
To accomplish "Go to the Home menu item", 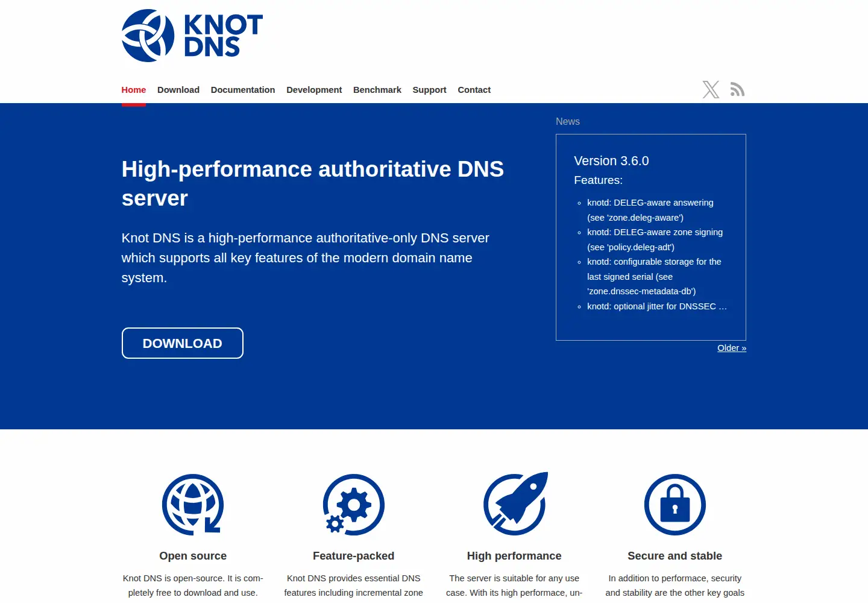I will pos(134,90).
